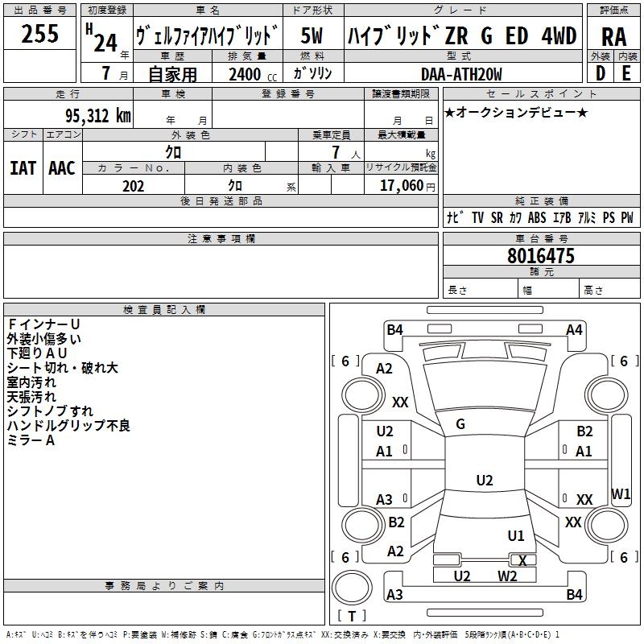Click the TV equipment entry
644x644 pixels.
(477, 217)
